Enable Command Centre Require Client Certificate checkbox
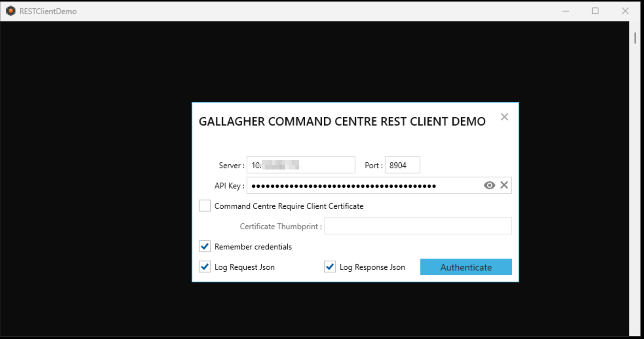The width and height of the screenshot is (644, 339). pos(205,206)
